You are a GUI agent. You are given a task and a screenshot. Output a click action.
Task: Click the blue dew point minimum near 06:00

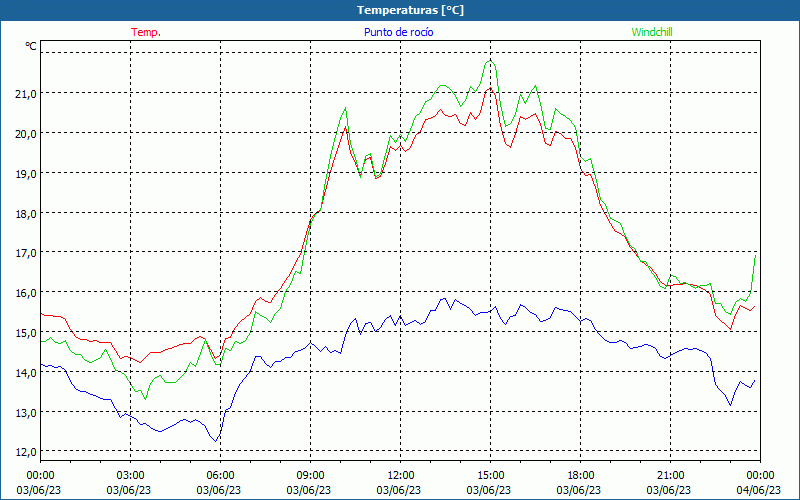coord(216,440)
